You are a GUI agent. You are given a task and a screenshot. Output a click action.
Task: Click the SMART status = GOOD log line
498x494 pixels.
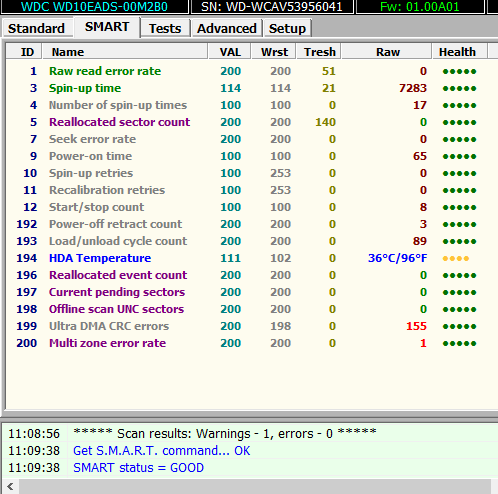[138, 468]
